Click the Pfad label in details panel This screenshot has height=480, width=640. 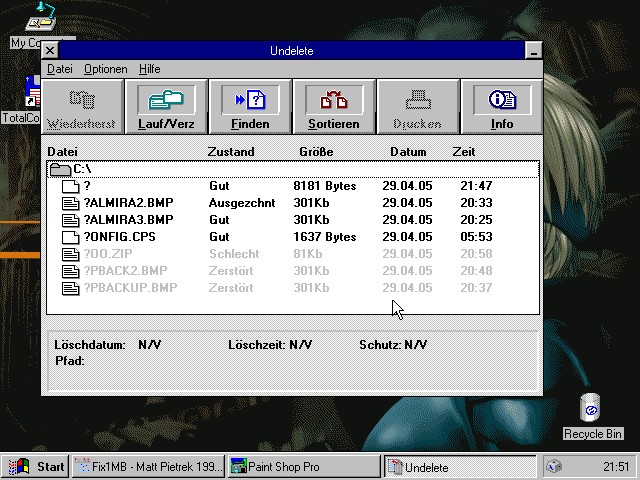point(69,361)
